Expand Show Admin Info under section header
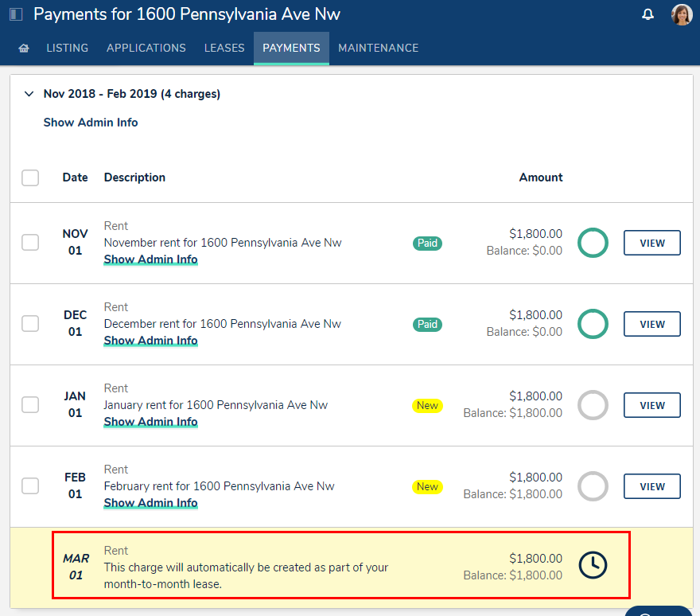This screenshot has width=700, height=616. [x=91, y=123]
